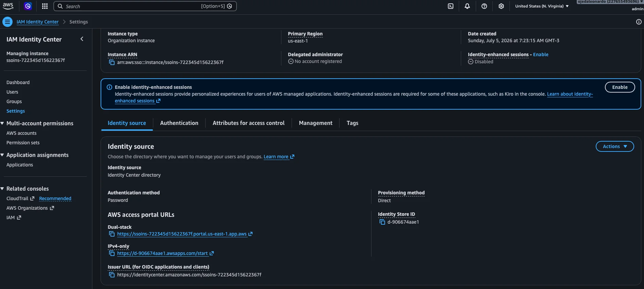The width and height of the screenshot is (644, 289).
Task: Open Applications in the sidebar
Action: click(x=20, y=165)
